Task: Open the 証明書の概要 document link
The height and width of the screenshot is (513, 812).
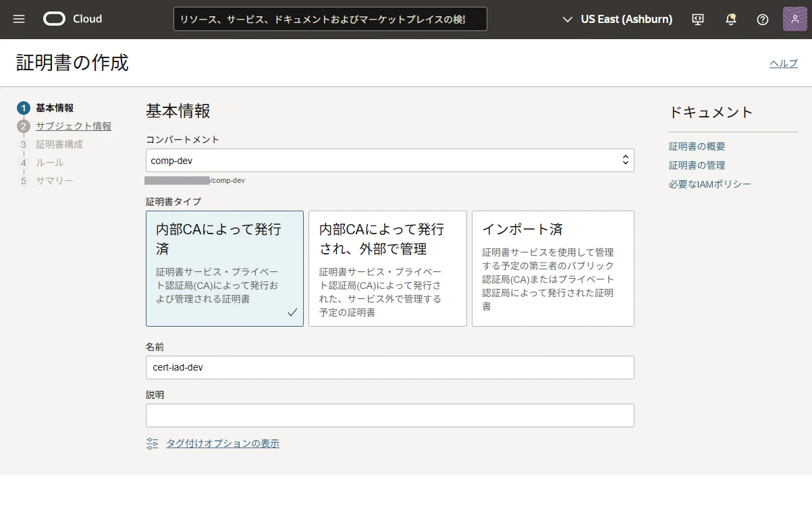Action: pyautogui.click(x=697, y=146)
